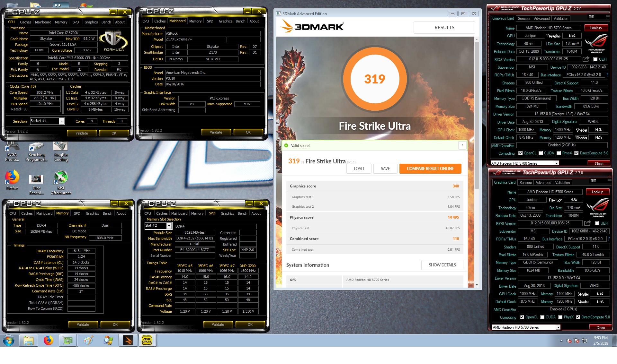The image size is (617, 364).
Task: Click Lookup button in top GPU-Z
Action: point(596,28)
